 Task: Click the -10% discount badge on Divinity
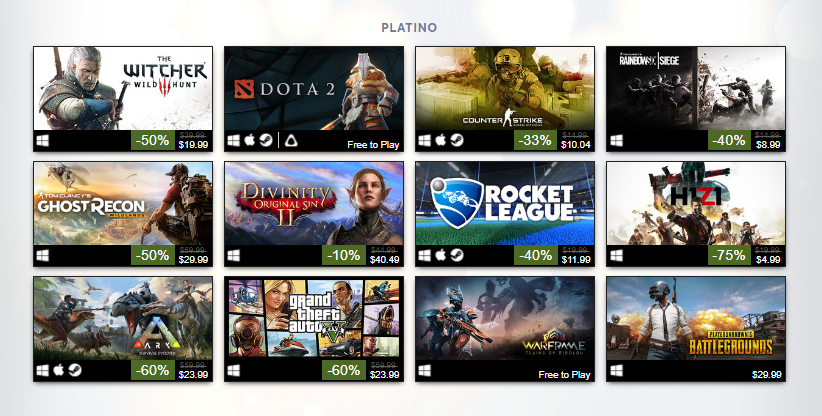click(344, 255)
